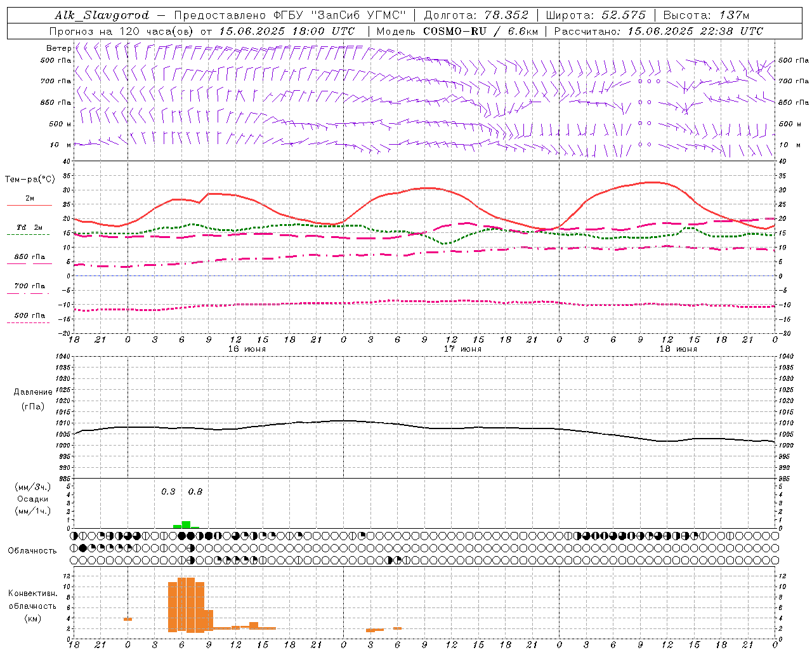Click the '18 июня' date label
This screenshot has width=812, height=650.
tap(678, 349)
